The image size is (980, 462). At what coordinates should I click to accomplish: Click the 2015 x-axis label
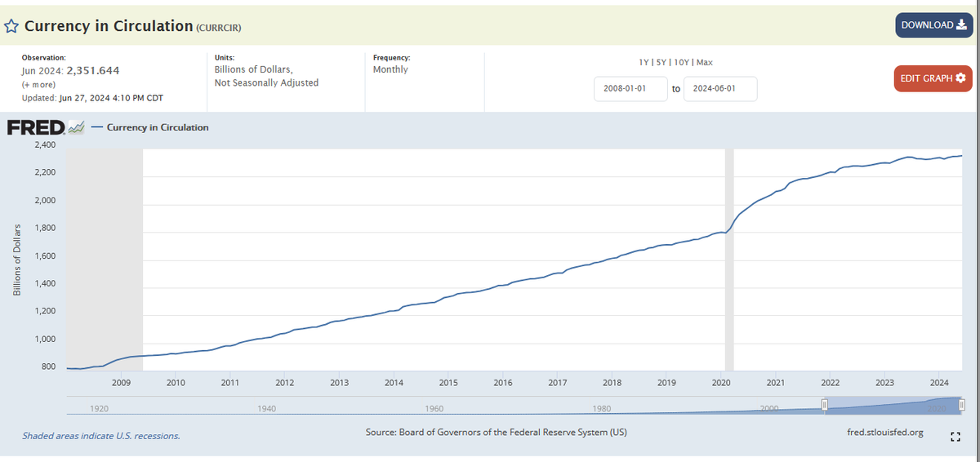tap(448, 382)
